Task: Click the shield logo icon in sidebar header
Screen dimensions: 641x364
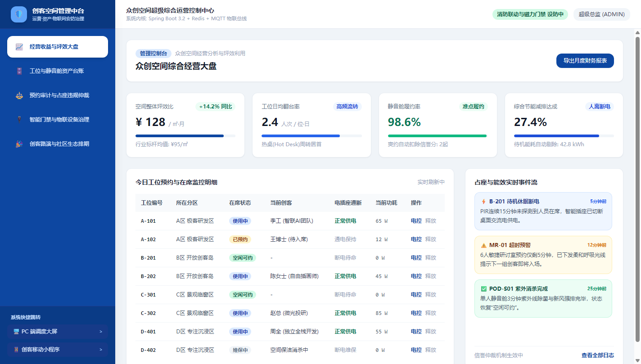Action: (19, 14)
